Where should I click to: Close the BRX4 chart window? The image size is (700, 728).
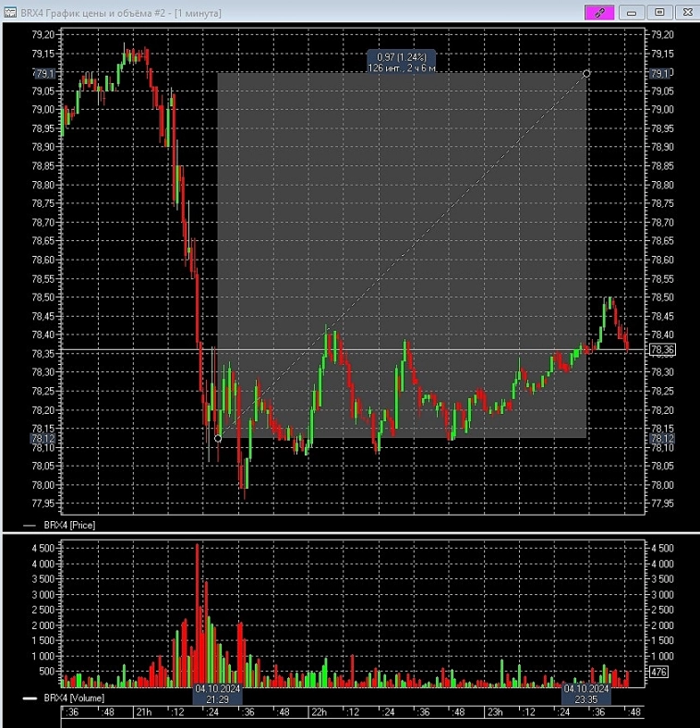click(x=688, y=13)
